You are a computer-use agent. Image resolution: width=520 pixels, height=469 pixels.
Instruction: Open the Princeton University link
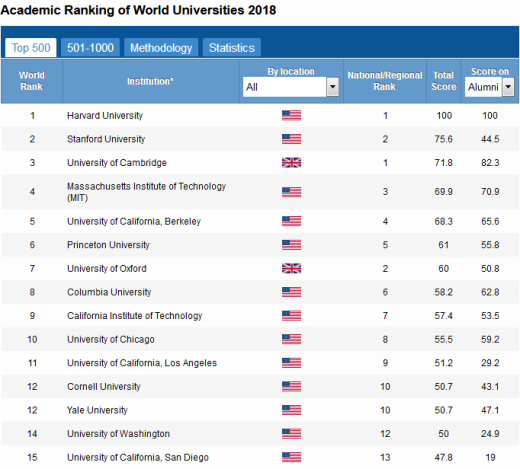[x=108, y=245]
